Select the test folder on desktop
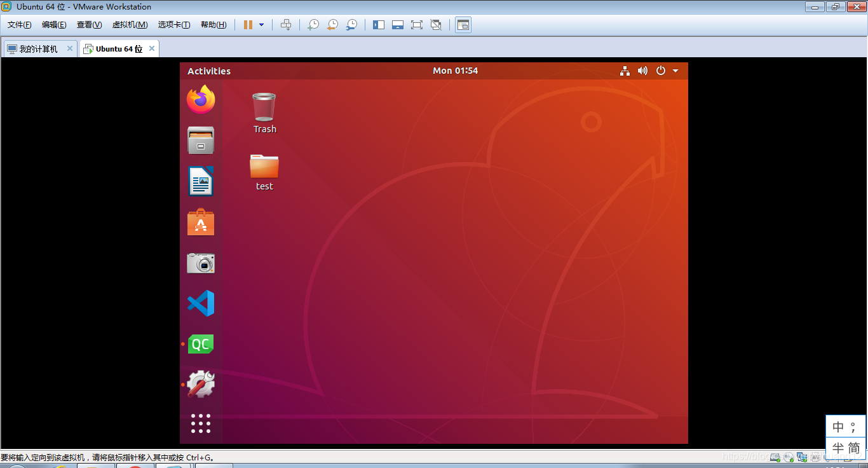 click(x=264, y=172)
